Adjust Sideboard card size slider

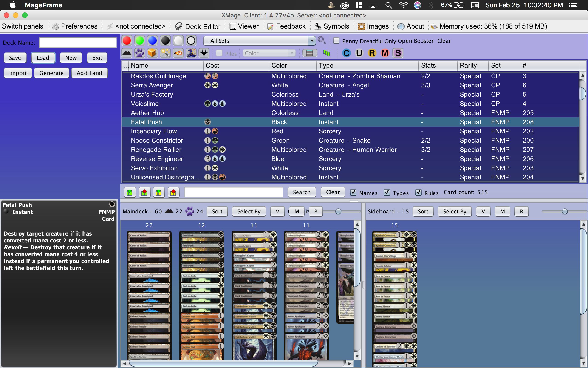(x=565, y=212)
